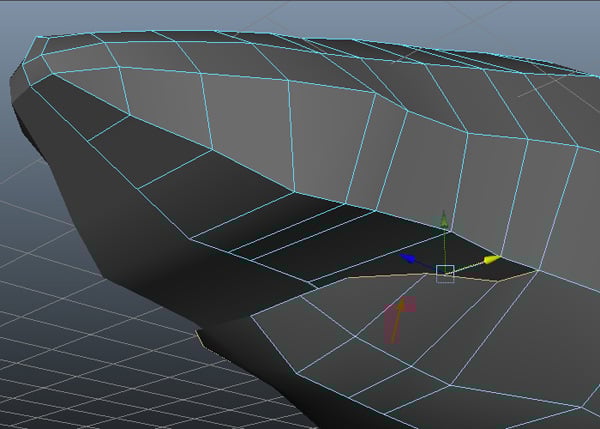Viewport: 600px width, 429px height.
Task: Grab the green move manipulator arrow handle
Action: click(444, 219)
